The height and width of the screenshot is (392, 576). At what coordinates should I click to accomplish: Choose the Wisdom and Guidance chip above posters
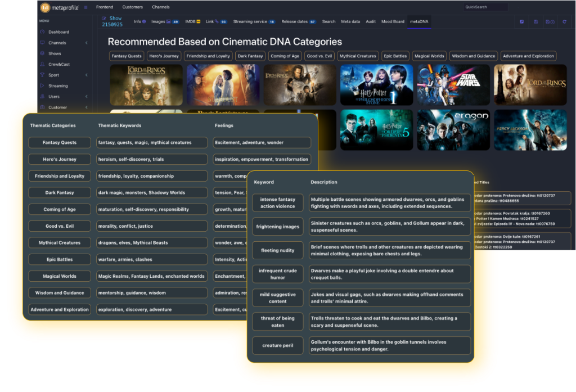[x=474, y=56]
